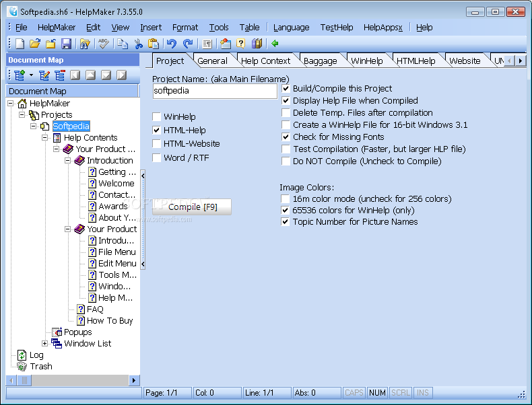This screenshot has height=405, width=532.
Task: Click the Paste clipboard icon
Action: pyautogui.click(x=154, y=43)
